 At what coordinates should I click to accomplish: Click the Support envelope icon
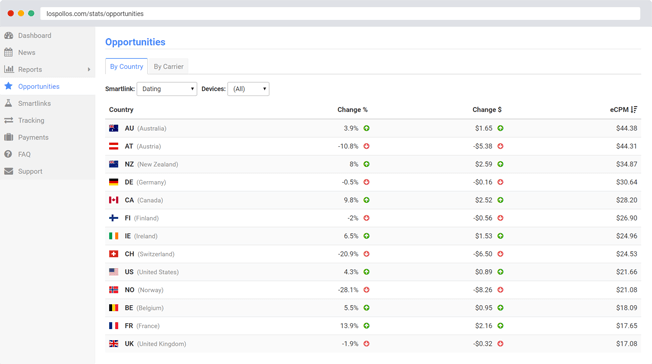[x=8, y=171]
